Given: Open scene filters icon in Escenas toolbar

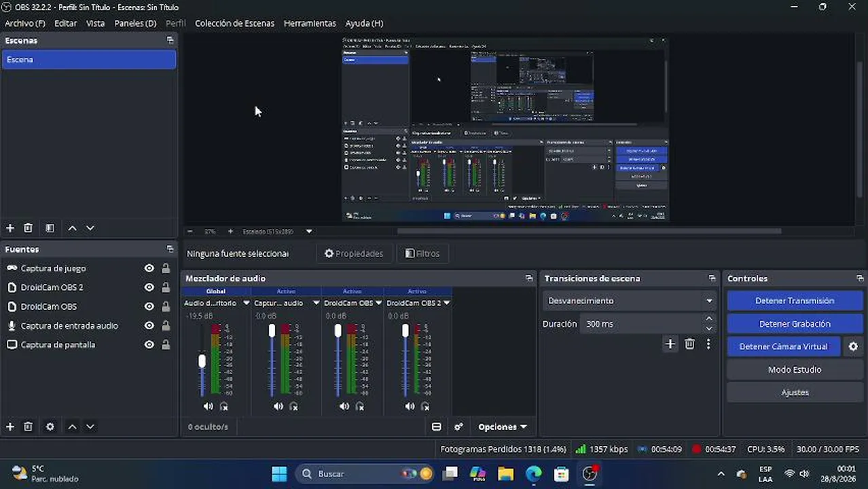Looking at the screenshot, I should [x=50, y=228].
